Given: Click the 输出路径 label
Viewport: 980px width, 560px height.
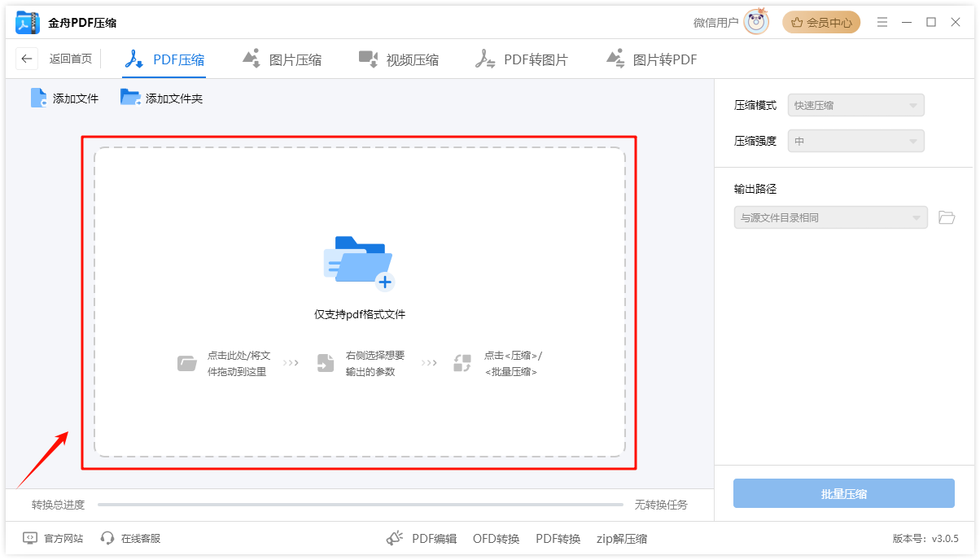Looking at the screenshot, I should [x=755, y=189].
